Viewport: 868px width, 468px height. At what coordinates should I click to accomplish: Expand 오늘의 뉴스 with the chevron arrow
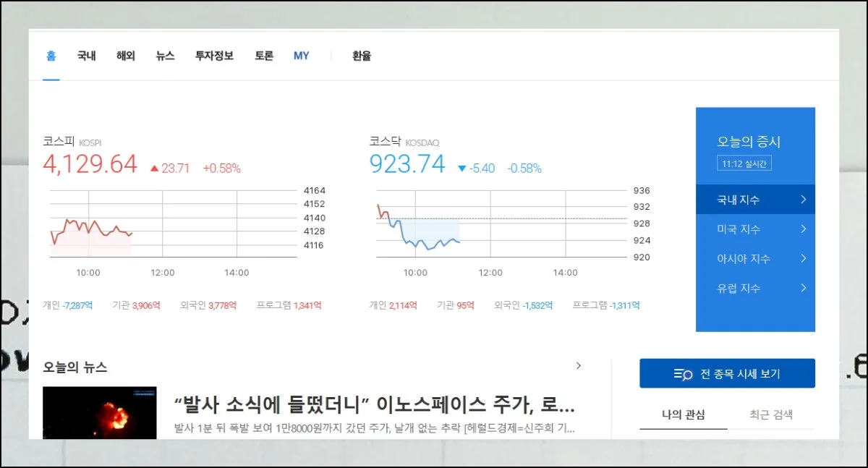pyautogui.click(x=578, y=366)
